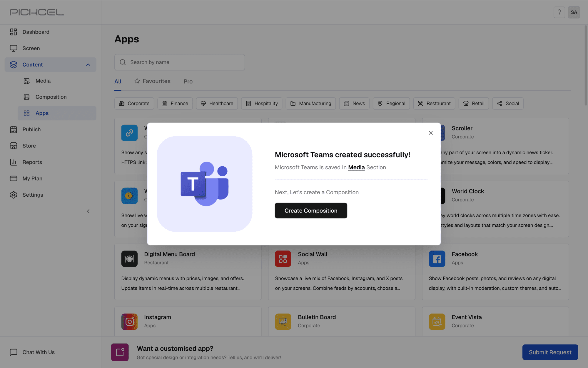Collapse the sidebar with the arrow

point(88,211)
